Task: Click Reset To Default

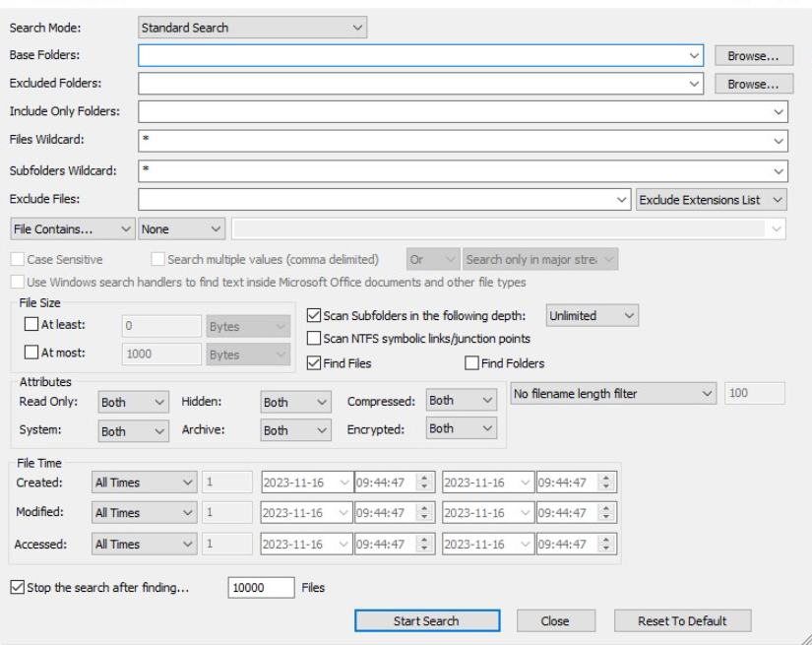Action: [x=682, y=620]
